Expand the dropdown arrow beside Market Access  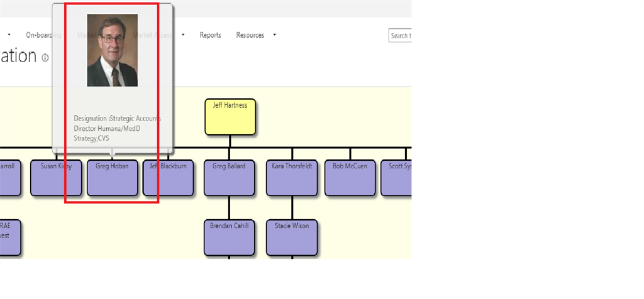(183, 35)
